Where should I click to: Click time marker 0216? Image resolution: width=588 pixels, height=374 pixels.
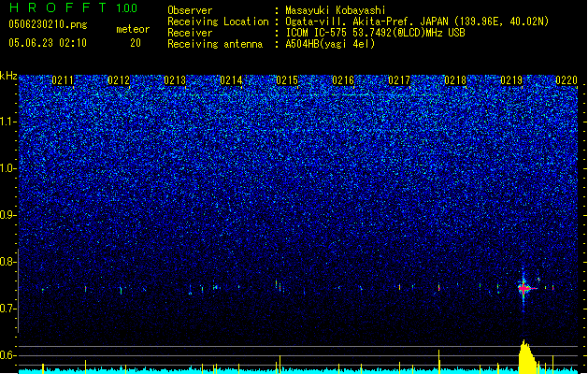[343, 80]
